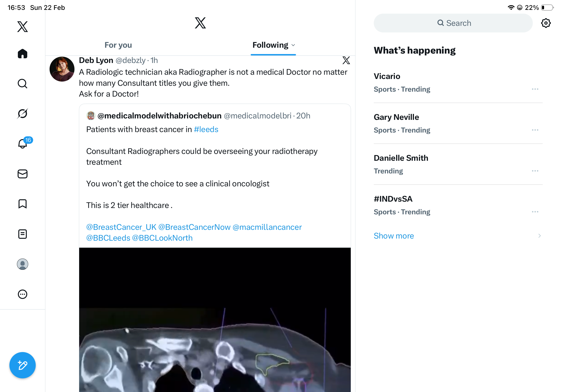Tap the compose new post button
Viewport: 561px width, 392px height.
coord(23,365)
